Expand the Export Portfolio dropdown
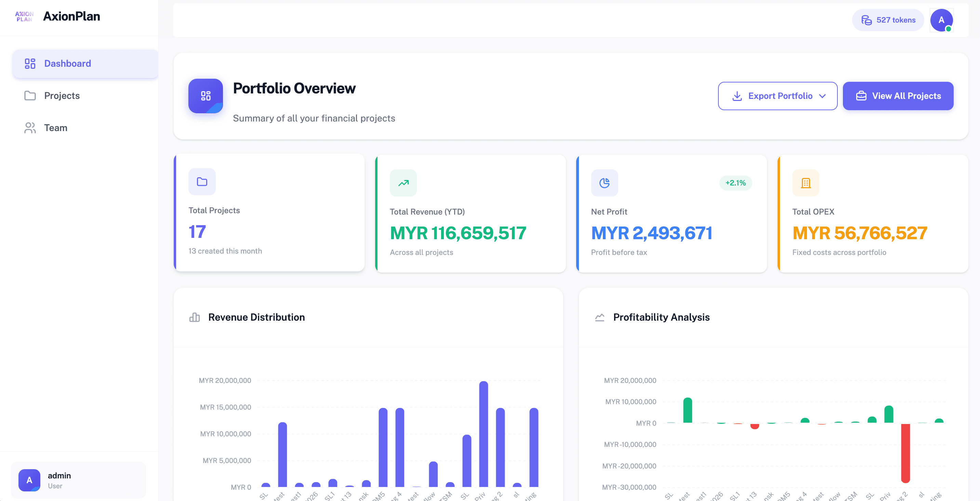 click(x=777, y=96)
